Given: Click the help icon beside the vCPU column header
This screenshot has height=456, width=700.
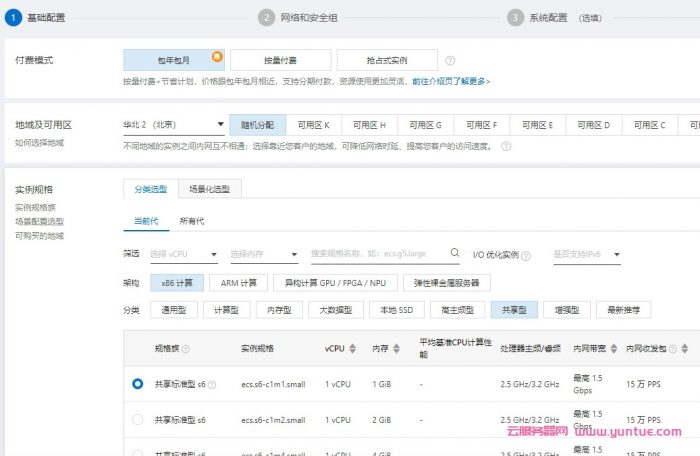Looking at the screenshot, I should coord(352,349).
